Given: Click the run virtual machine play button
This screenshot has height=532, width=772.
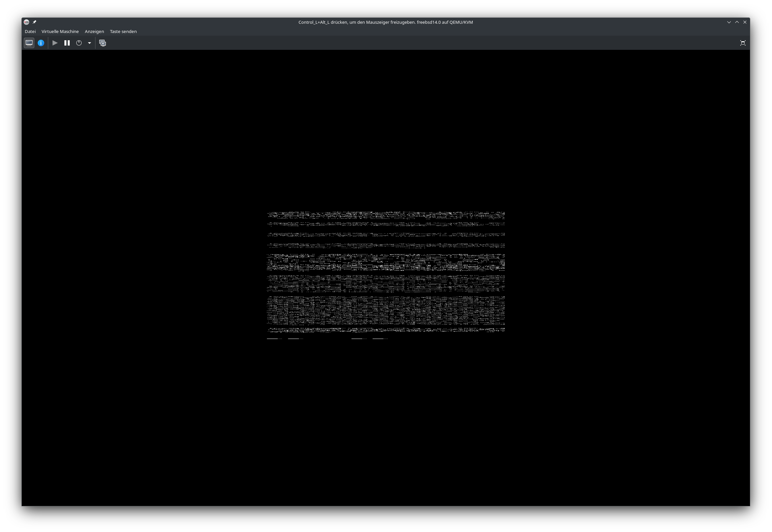Looking at the screenshot, I should click(x=55, y=43).
